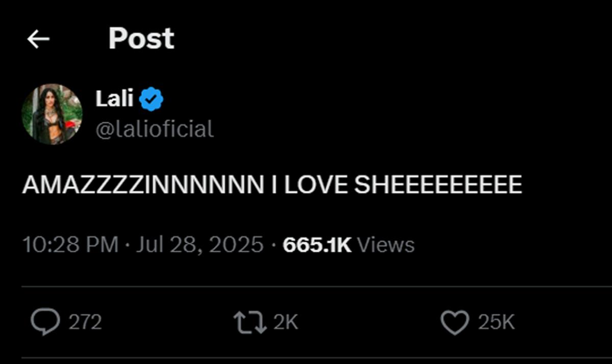The width and height of the screenshot is (612, 364).
Task: Click the Jul 28, 2025 date
Action: pos(200,245)
